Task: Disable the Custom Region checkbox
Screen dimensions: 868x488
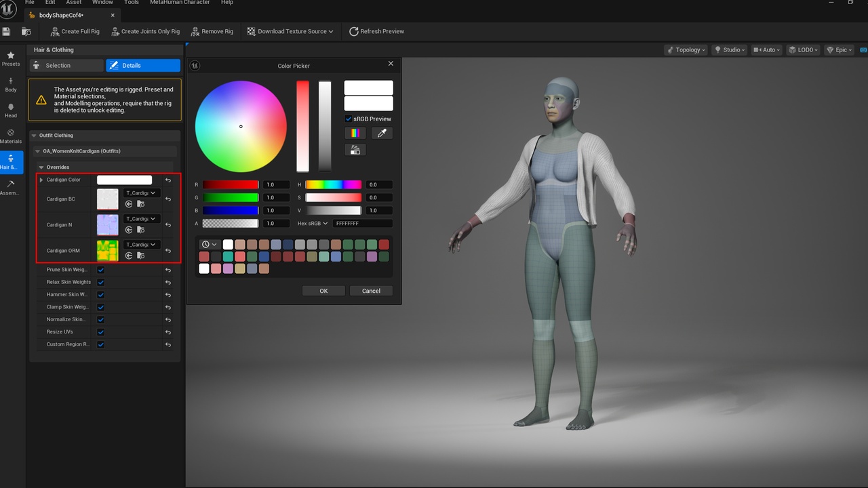Action: click(101, 344)
